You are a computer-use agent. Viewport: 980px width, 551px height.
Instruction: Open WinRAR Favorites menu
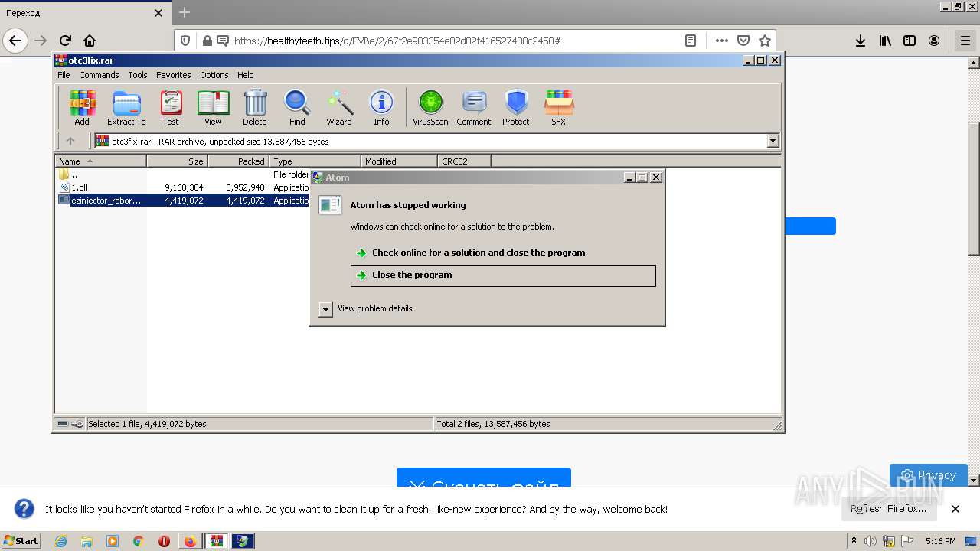point(174,75)
